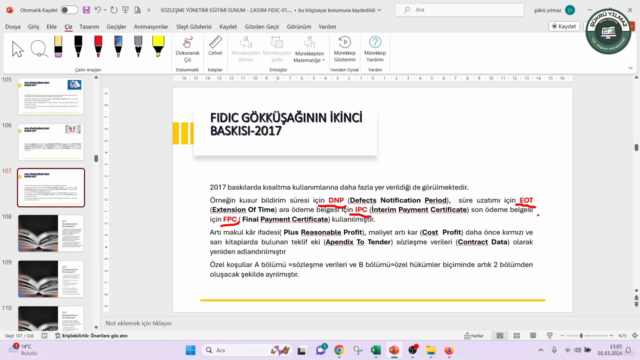This screenshot has width=640, height=360.
Task: Open the Slayt Gösterisi tab
Action: (194, 27)
